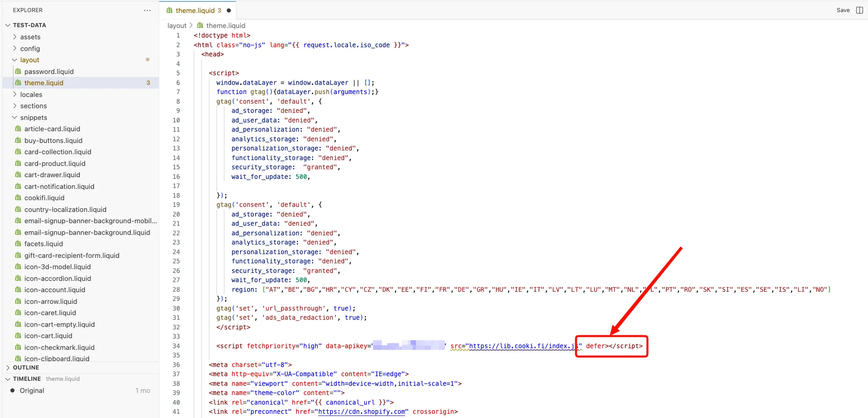Open article-card.liquid snippet

click(52, 129)
